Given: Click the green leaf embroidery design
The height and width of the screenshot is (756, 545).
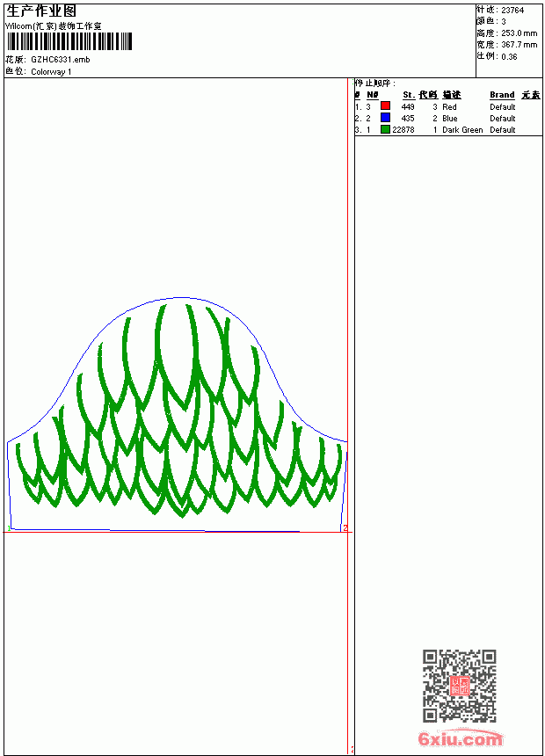Looking at the screenshot, I should 178,410.
